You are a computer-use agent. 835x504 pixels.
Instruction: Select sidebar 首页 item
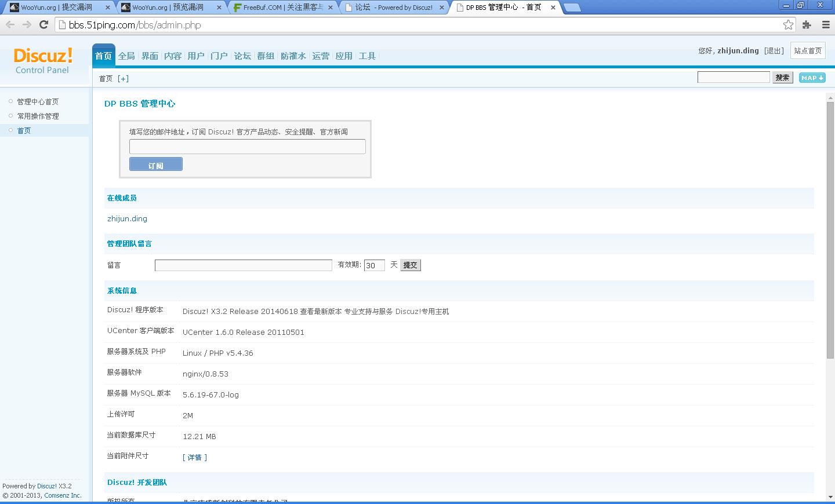(24, 130)
